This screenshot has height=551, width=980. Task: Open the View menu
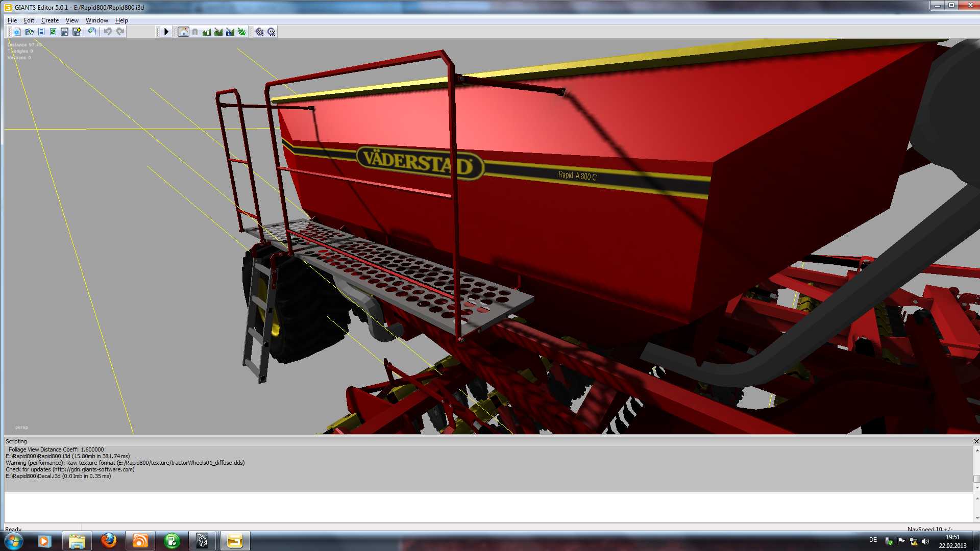pyautogui.click(x=72, y=20)
